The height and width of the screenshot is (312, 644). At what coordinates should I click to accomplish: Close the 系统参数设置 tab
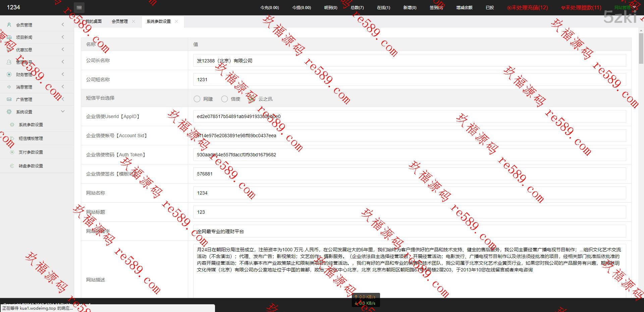point(176,21)
